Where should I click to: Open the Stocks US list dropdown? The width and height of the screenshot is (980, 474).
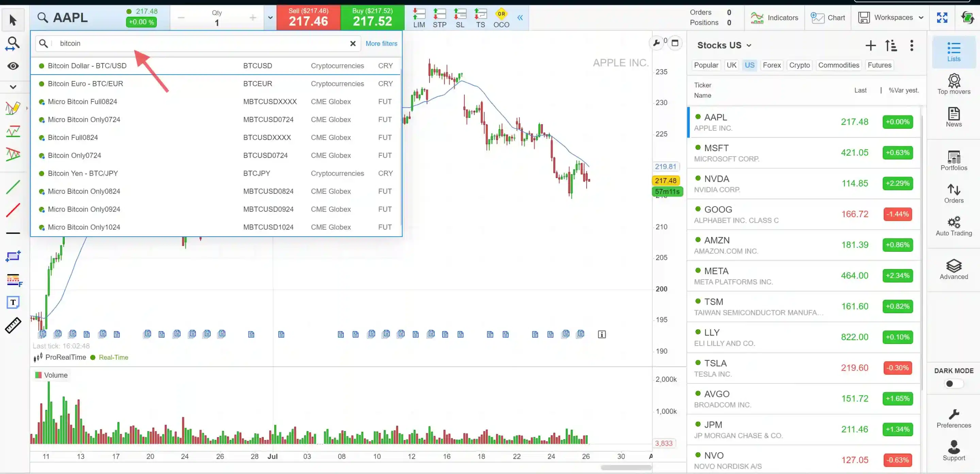point(724,45)
